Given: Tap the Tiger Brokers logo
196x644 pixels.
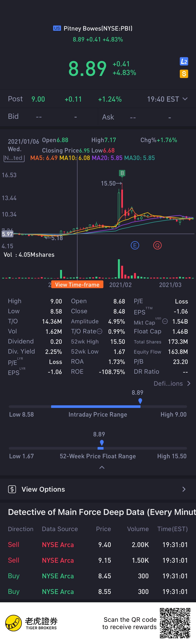Looking at the screenshot, I should tap(14, 623).
